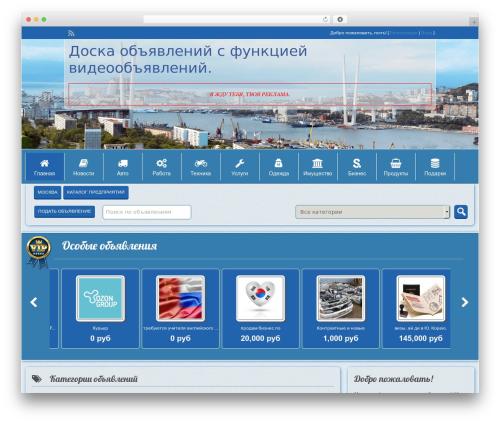Viewport: 500px width, 423px height.
Task: Open the RSS feed icon
Action: 71,33
